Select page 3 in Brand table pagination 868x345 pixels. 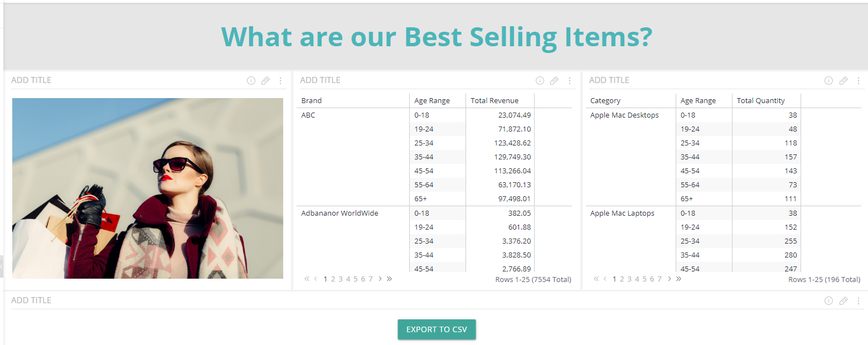click(x=341, y=279)
